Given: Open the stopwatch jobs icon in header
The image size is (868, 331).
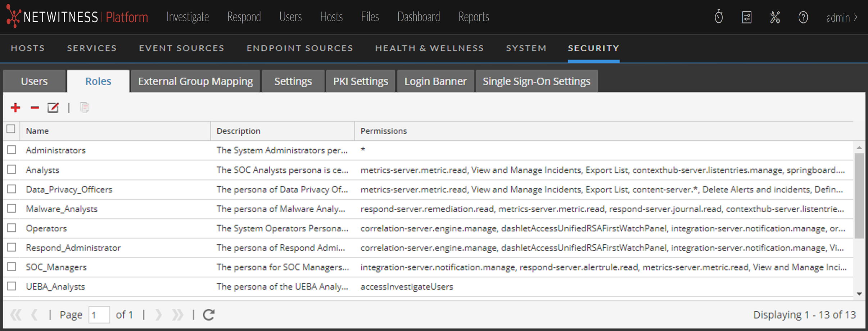Looking at the screenshot, I should point(719,17).
